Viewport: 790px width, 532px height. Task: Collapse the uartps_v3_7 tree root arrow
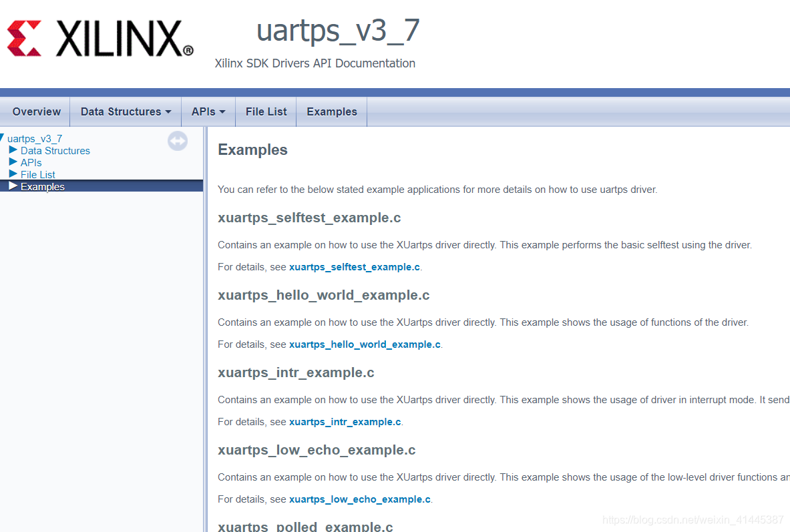2,138
